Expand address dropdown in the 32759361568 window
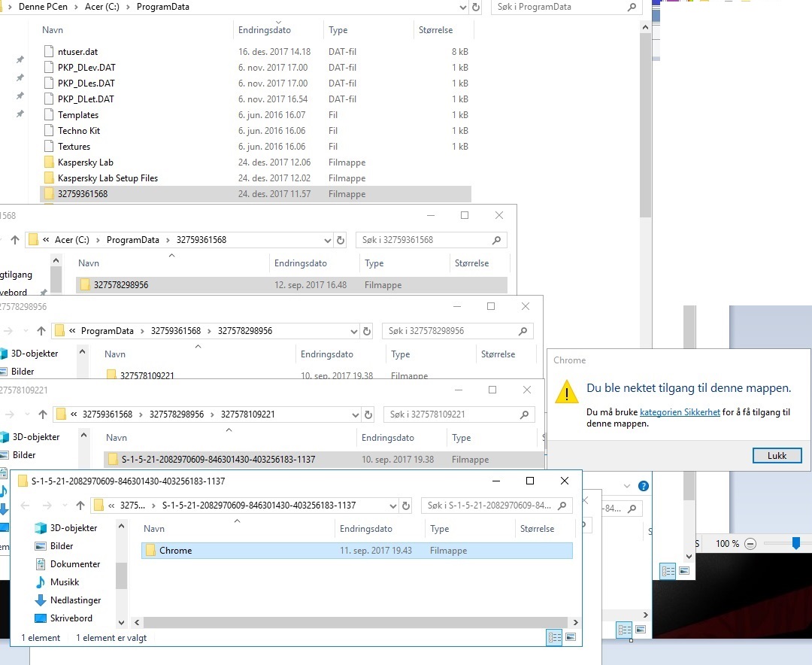 pyautogui.click(x=327, y=240)
